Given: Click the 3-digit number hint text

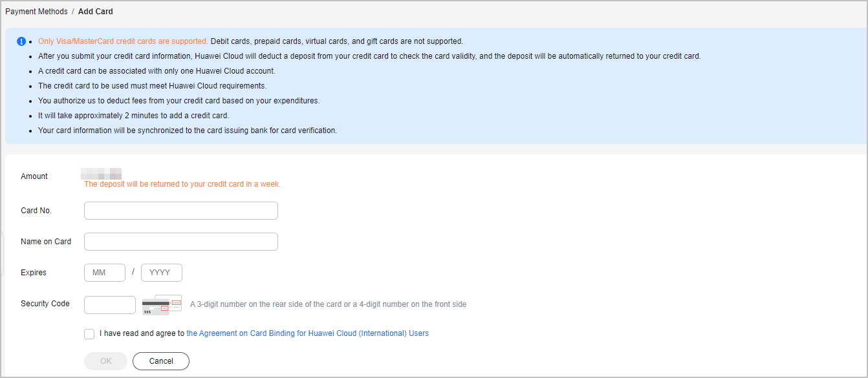Looking at the screenshot, I should pyautogui.click(x=328, y=304).
